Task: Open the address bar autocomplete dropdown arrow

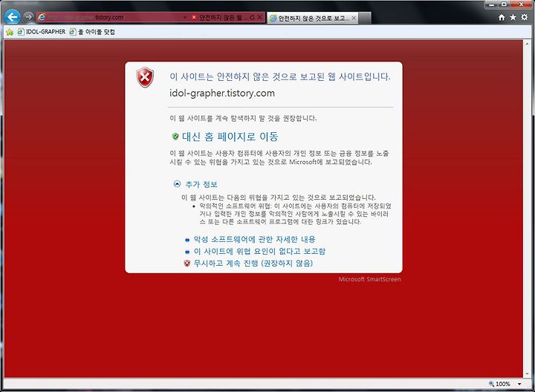Action: (185, 17)
